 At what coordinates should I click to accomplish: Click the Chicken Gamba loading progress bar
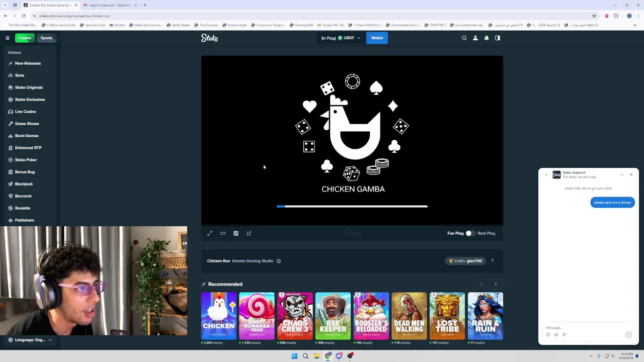click(x=352, y=206)
